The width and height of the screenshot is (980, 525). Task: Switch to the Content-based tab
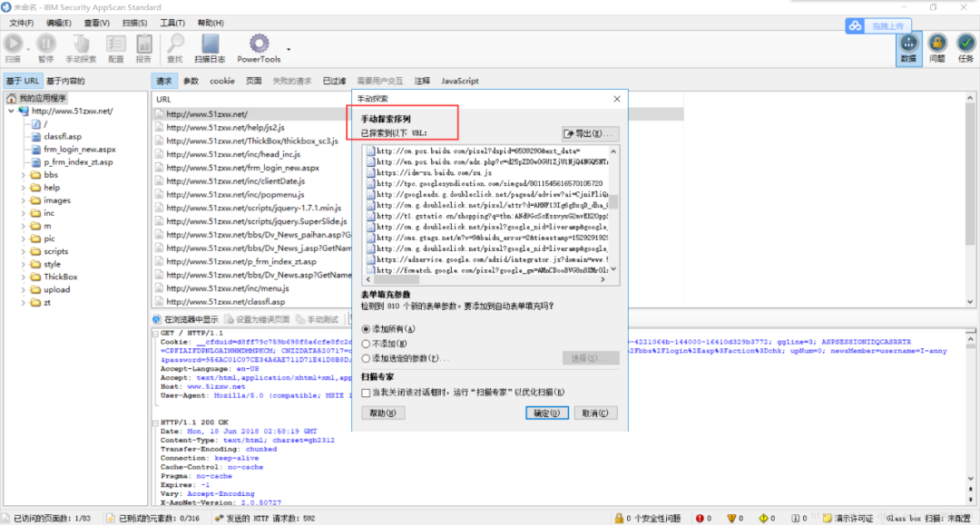pos(65,82)
